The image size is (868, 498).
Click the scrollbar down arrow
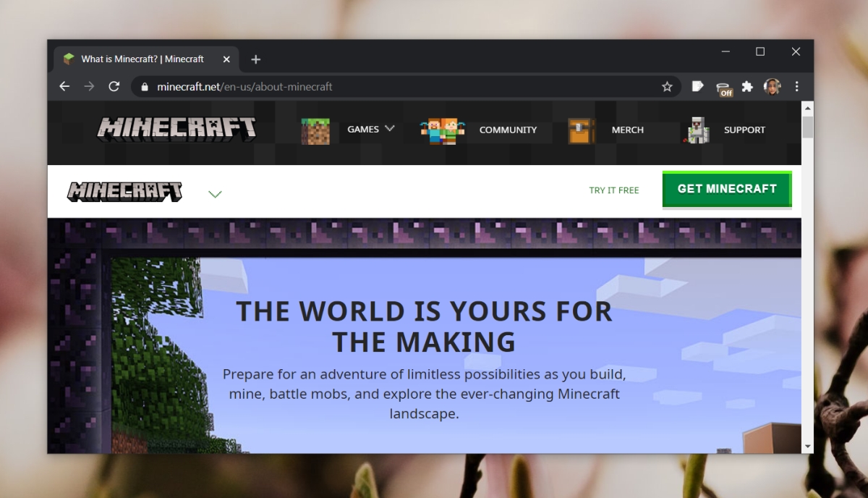point(808,447)
